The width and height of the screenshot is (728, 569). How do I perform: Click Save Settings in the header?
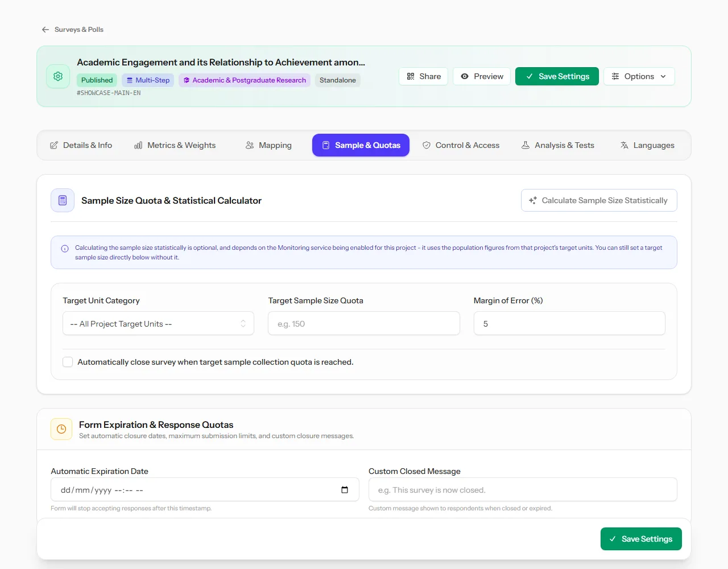coord(557,76)
